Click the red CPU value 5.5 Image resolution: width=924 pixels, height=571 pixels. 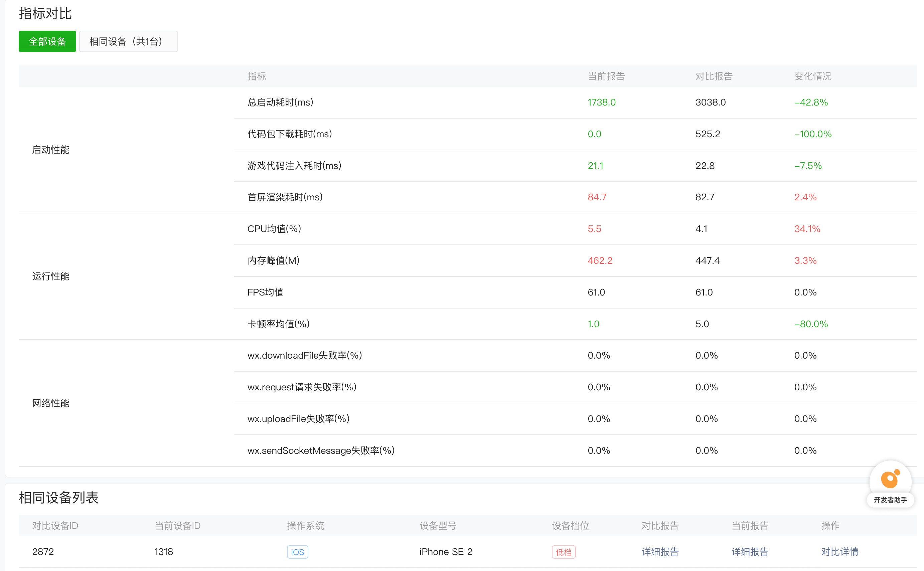[594, 229]
